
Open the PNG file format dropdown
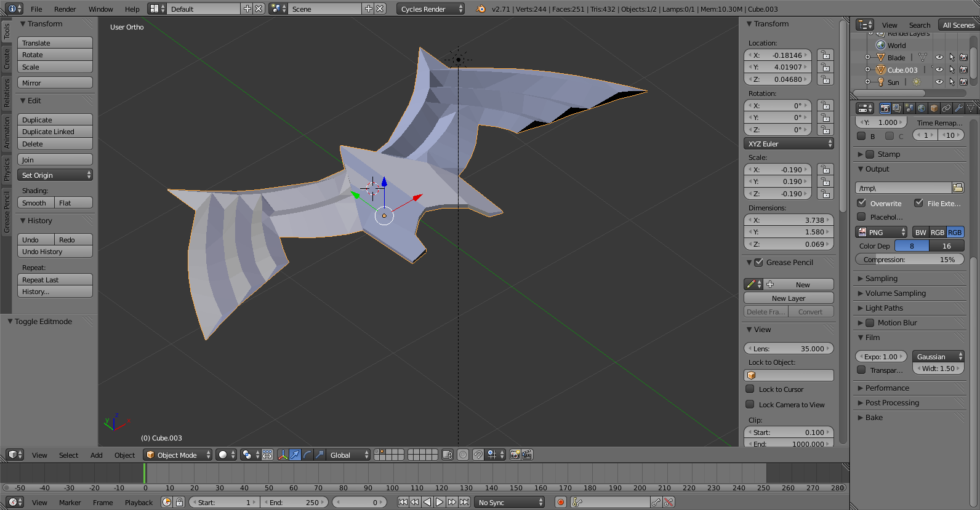tap(882, 232)
